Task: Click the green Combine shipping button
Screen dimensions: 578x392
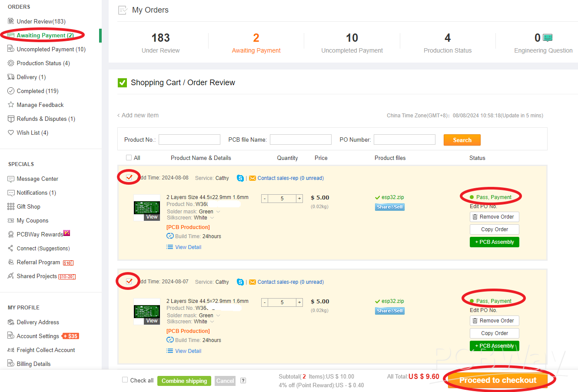Action: tap(184, 381)
